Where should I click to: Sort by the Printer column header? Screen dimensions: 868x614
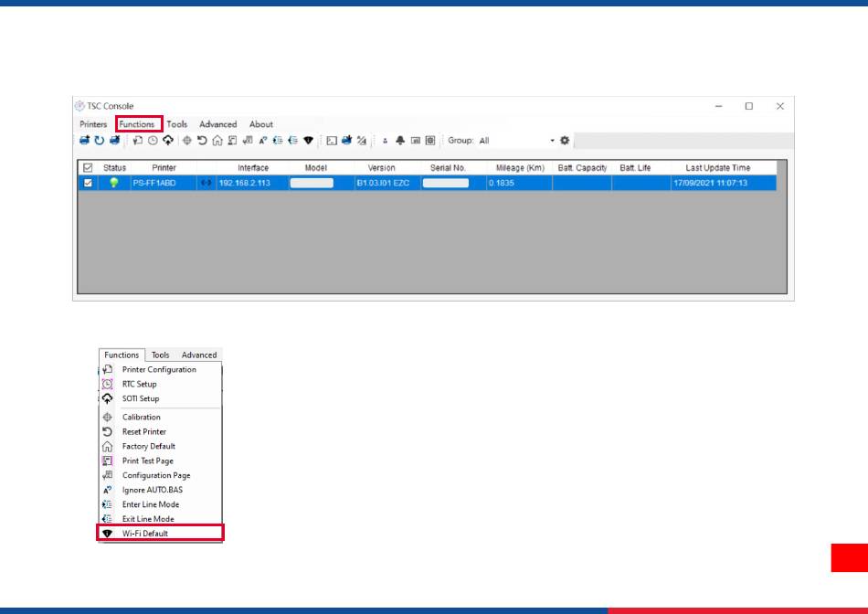coord(164,168)
